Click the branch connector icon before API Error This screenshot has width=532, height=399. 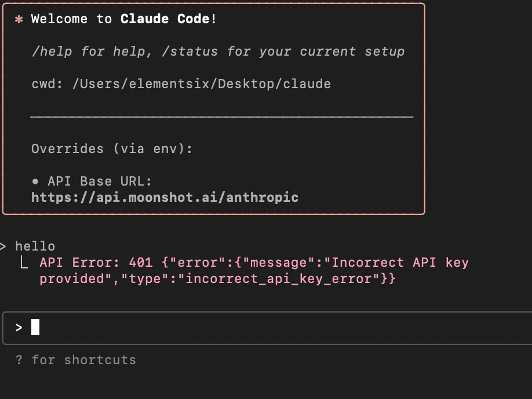click(24, 262)
